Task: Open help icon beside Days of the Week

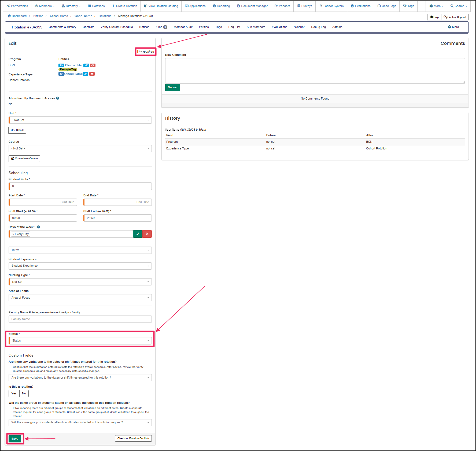Action: 38,227
